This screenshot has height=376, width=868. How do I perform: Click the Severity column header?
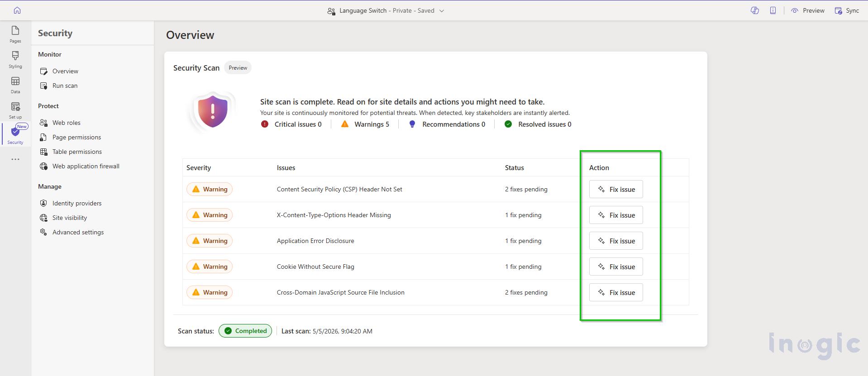pos(199,167)
